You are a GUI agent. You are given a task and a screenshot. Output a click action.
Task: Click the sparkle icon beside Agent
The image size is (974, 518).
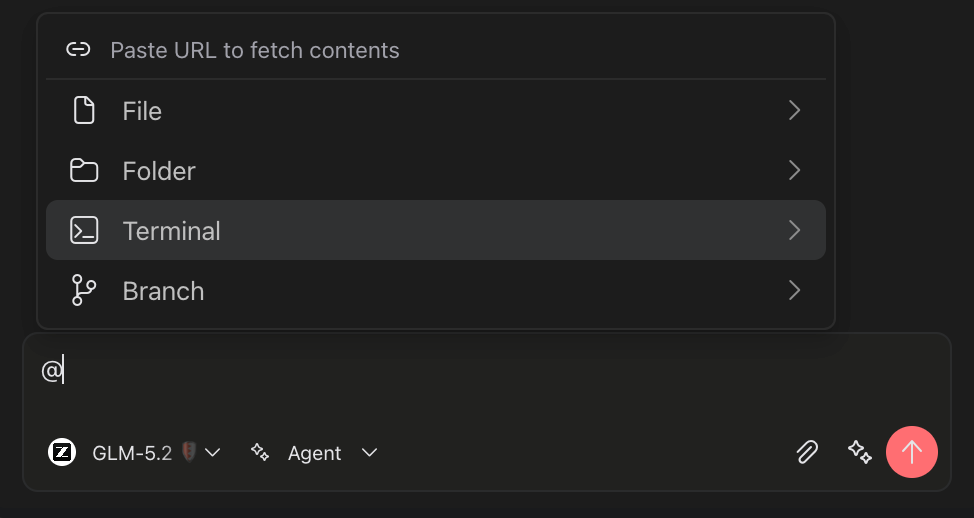tap(260, 452)
